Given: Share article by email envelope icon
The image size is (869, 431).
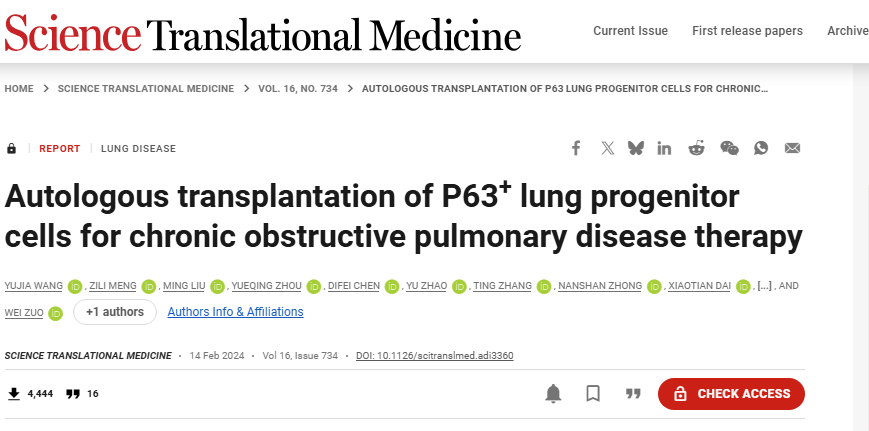Looking at the screenshot, I should pos(793,148).
